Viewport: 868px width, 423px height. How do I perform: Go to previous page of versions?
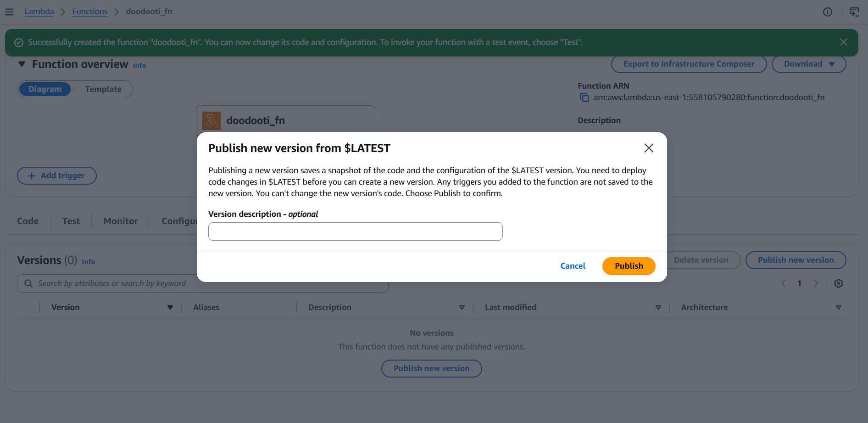(x=784, y=283)
